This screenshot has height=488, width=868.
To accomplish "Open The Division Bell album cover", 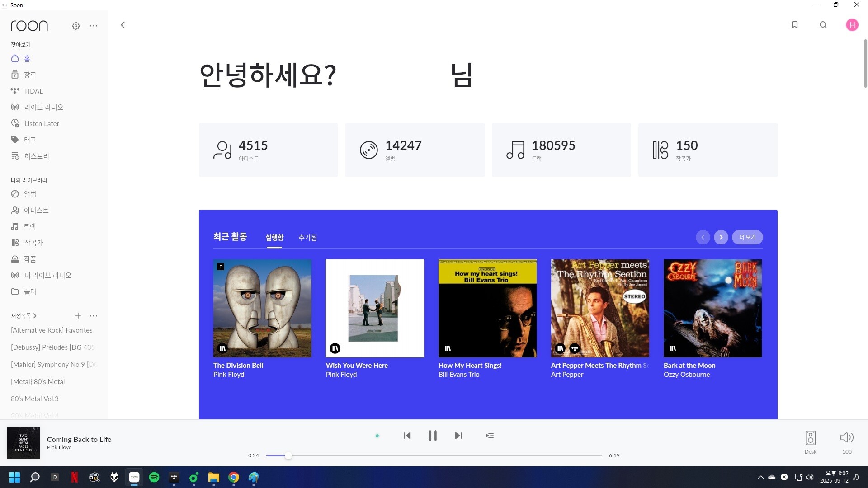I will tap(262, 308).
